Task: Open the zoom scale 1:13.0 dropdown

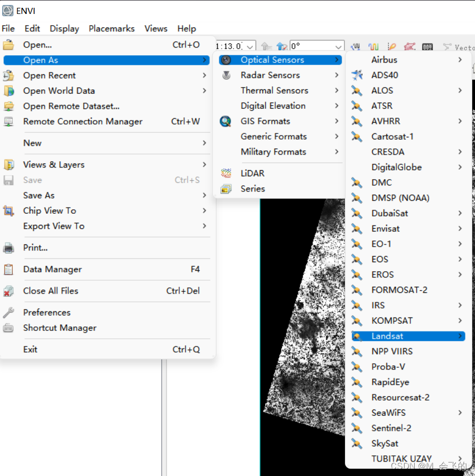Action: [x=250, y=46]
